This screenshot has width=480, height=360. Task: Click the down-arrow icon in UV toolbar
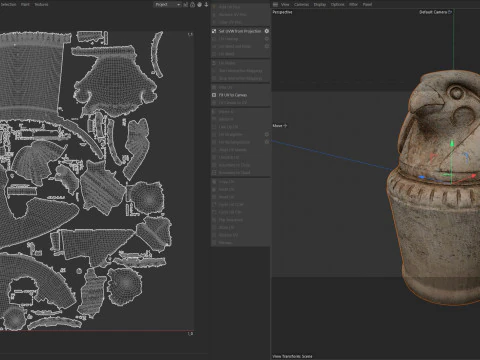pyautogui.click(x=206, y=5)
